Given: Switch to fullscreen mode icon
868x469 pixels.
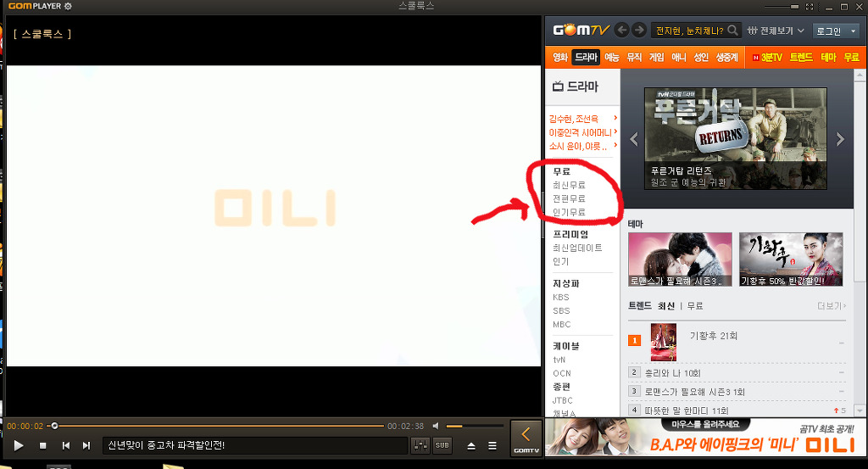Looking at the screenshot, I should click(810, 7).
